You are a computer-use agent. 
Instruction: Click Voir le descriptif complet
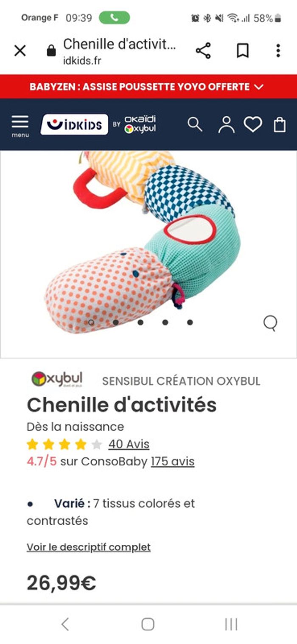[x=89, y=547]
